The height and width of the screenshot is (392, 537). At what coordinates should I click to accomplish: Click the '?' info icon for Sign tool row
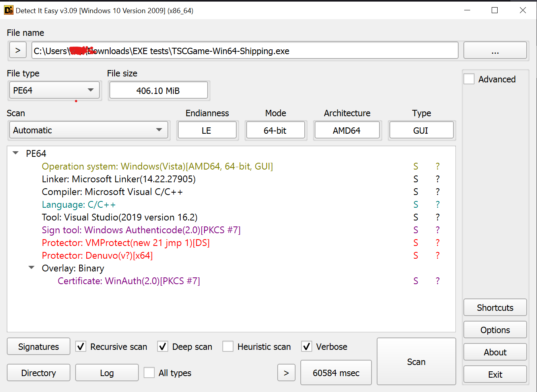438,230
